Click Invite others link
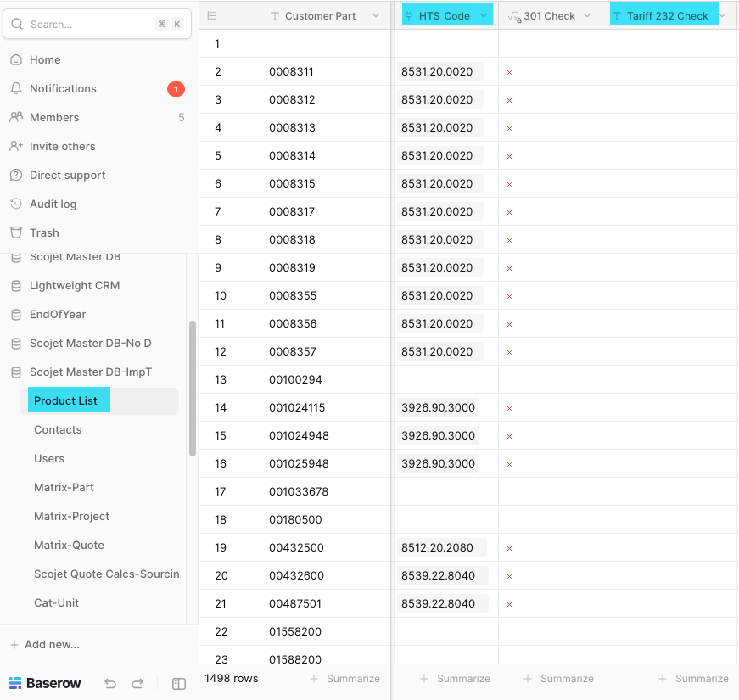The width and height of the screenshot is (739, 700). click(x=62, y=147)
